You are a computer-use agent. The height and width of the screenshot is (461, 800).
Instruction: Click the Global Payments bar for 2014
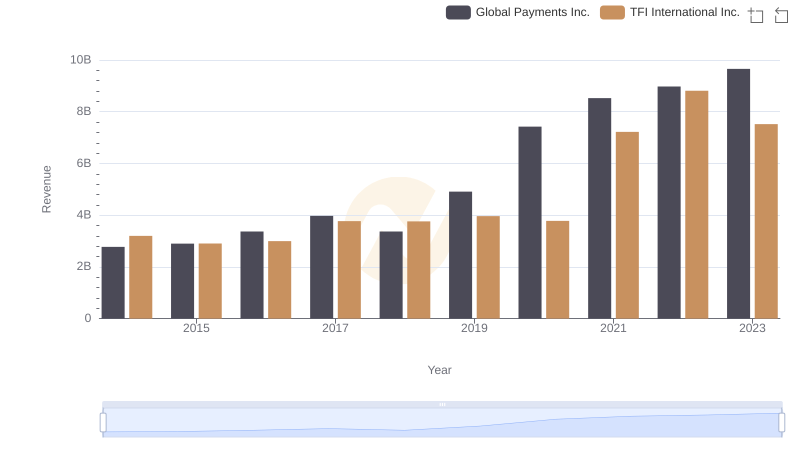pyautogui.click(x=113, y=283)
